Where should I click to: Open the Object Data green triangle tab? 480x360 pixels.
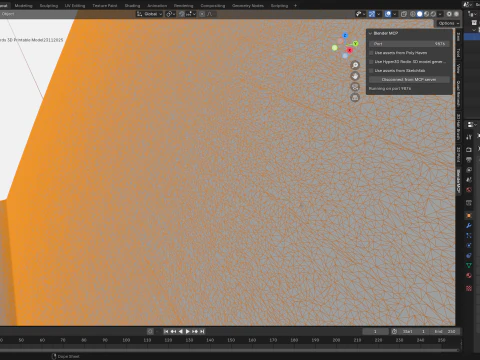469,266
